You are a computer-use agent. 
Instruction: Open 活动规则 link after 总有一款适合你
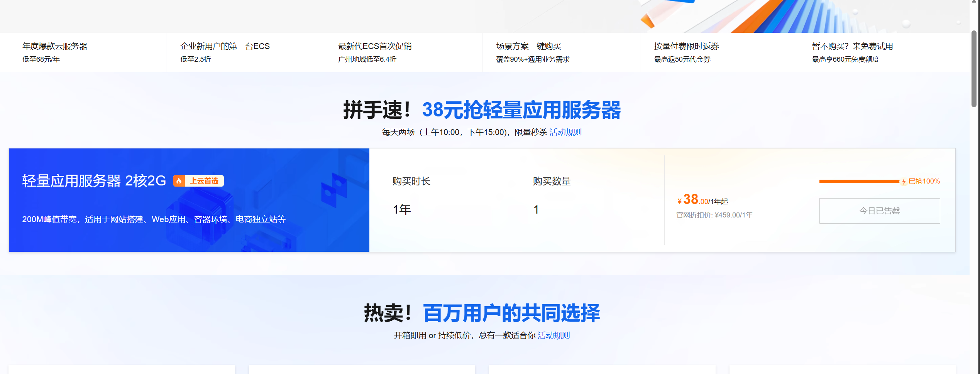pos(553,335)
